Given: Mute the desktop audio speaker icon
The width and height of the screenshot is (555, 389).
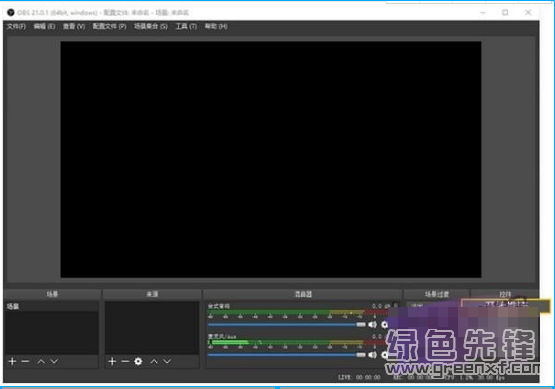Looking at the screenshot, I should 372,324.
